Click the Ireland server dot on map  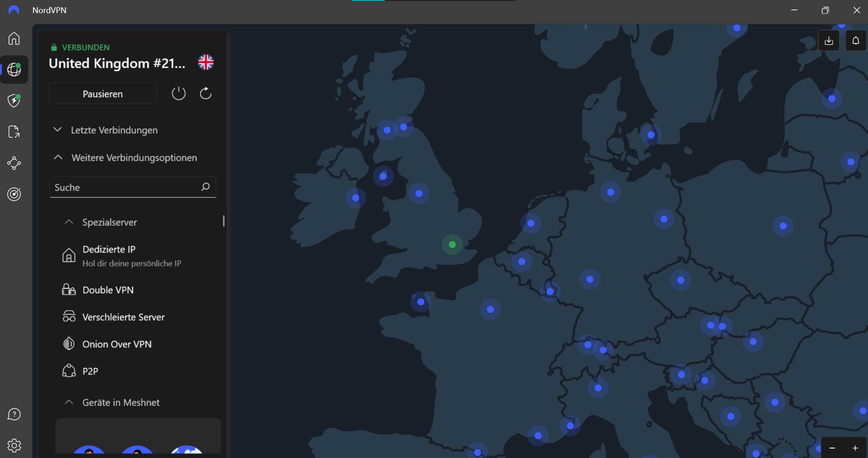click(356, 198)
